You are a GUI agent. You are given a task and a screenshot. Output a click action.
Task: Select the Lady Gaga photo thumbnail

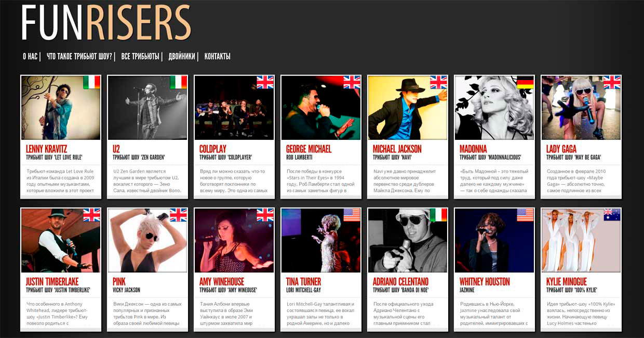(x=581, y=108)
